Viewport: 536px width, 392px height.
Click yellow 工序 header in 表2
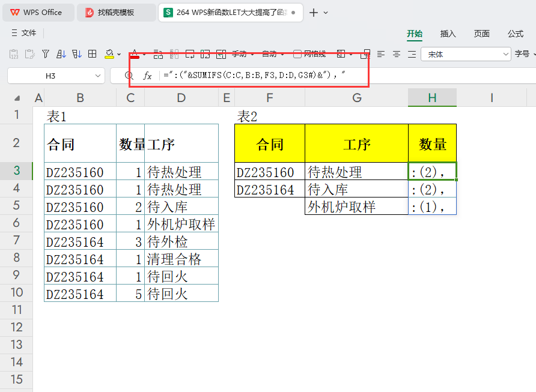356,143
